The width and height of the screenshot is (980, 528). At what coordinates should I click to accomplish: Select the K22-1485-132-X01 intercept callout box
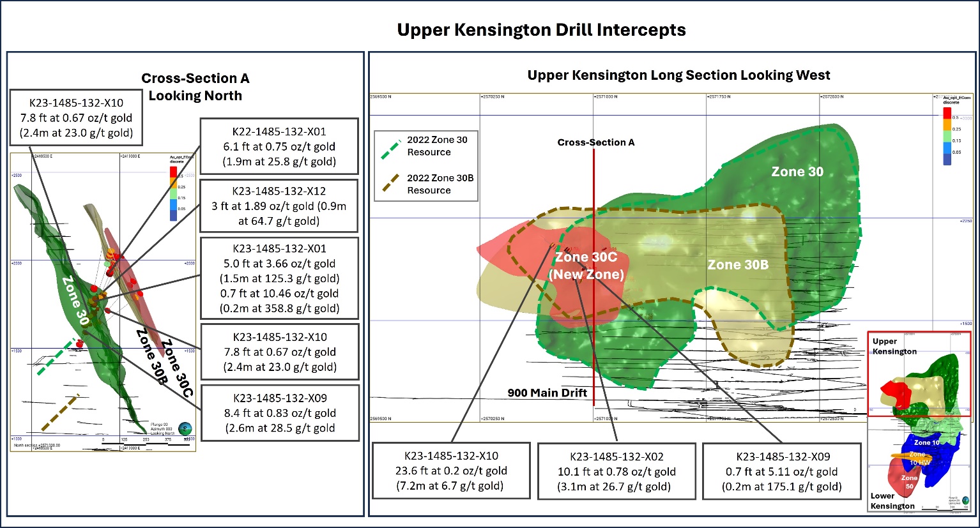click(x=279, y=146)
